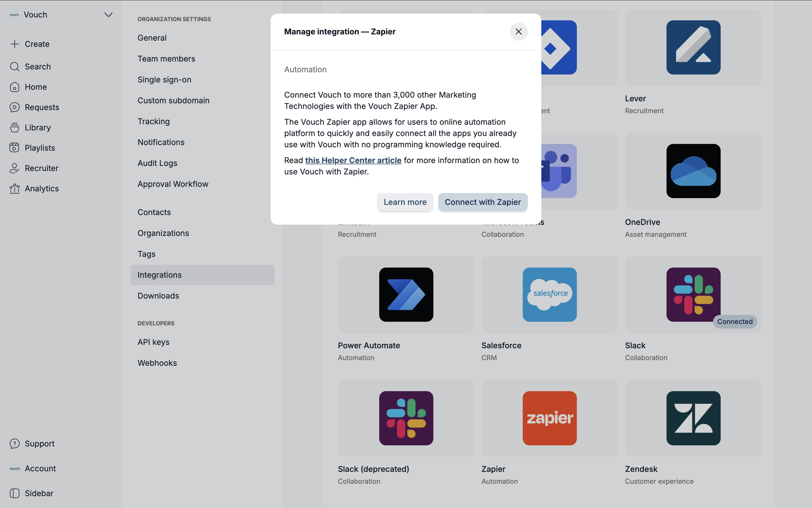The height and width of the screenshot is (508, 812).
Task: Click the Power Automate name text
Action: 369,345
